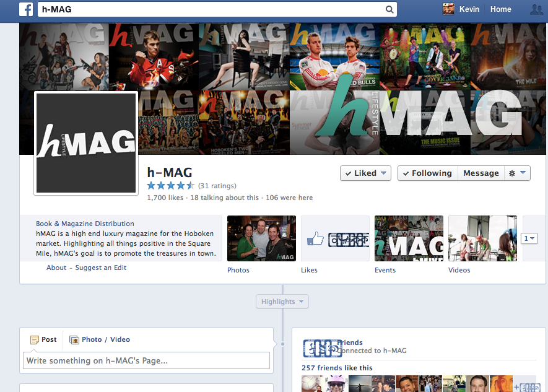Toggle the Liked button
548x392 pixels.
365,173
